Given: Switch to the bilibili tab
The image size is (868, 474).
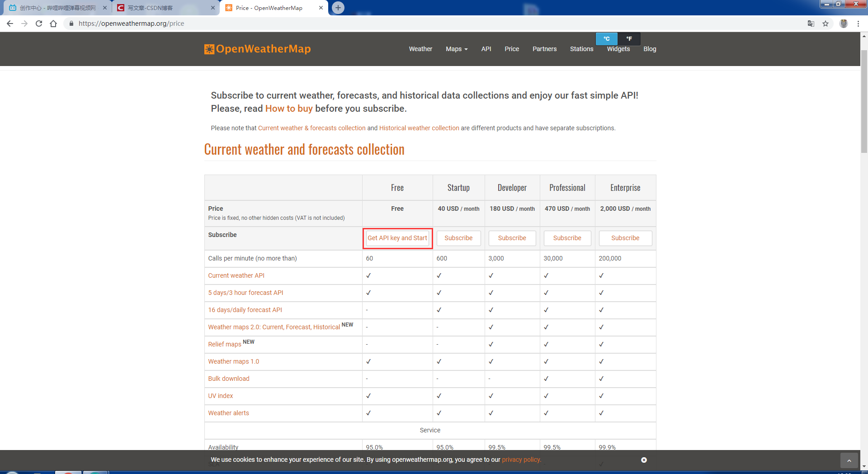Looking at the screenshot, I should (x=57, y=8).
